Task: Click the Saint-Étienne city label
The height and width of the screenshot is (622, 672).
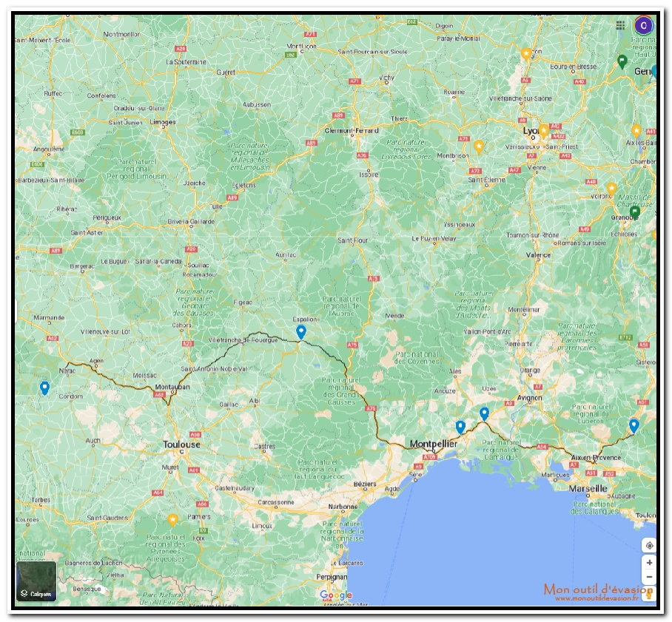Action: (x=486, y=180)
